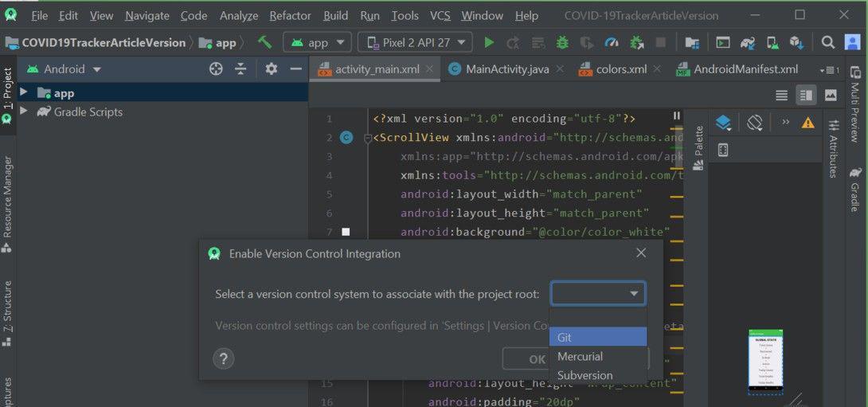Click Apply Changes and Restart Activity icon
This screenshot has height=407, width=868.
[x=513, y=43]
